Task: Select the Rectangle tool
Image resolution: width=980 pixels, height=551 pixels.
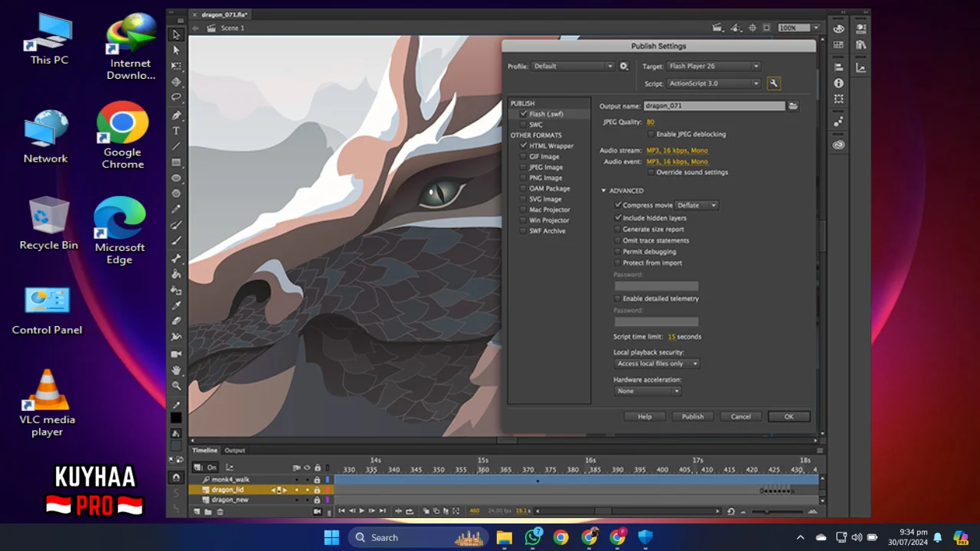Action: [x=176, y=162]
